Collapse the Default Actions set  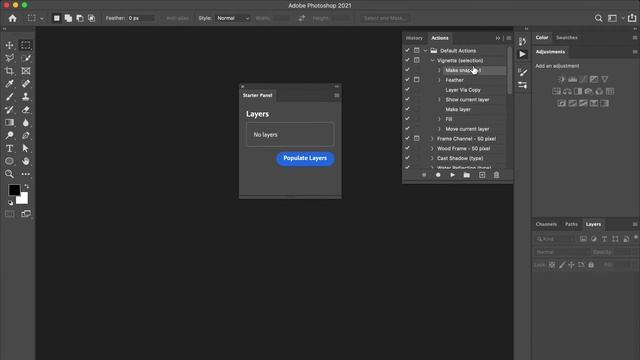[x=425, y=51]
